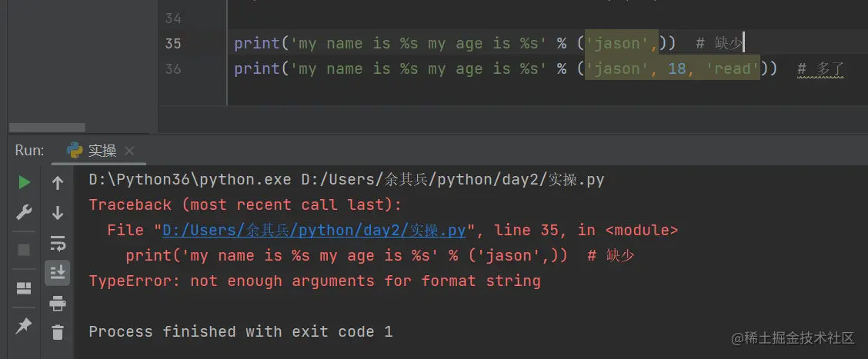The height and width of the screenshot is (359, 868).
Task: Clear console output with trash icon
Action: click(x=58, y=332)
